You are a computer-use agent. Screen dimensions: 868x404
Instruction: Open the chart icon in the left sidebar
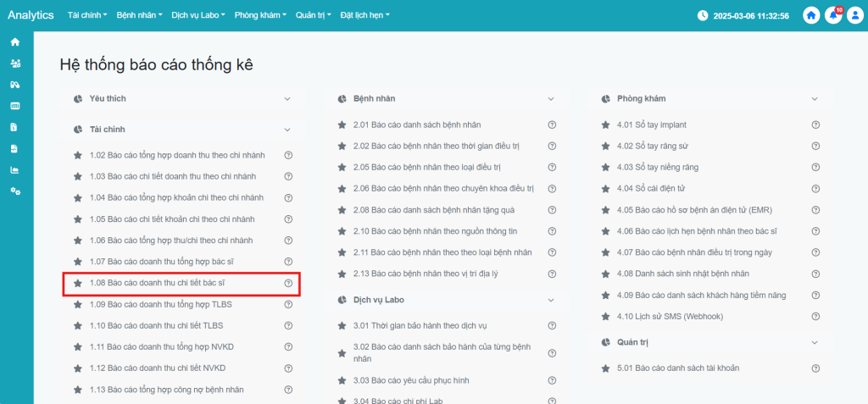(x=14, y=169)
